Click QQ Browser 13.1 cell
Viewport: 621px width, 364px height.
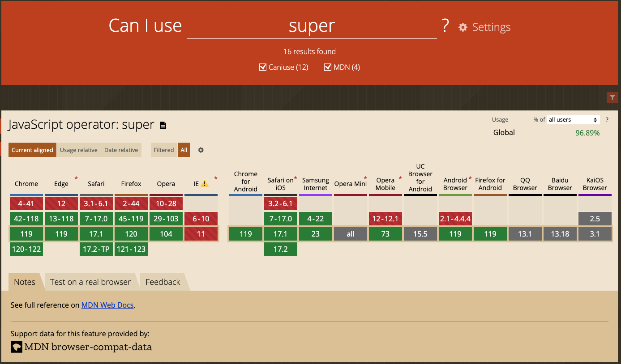[525, 234]
